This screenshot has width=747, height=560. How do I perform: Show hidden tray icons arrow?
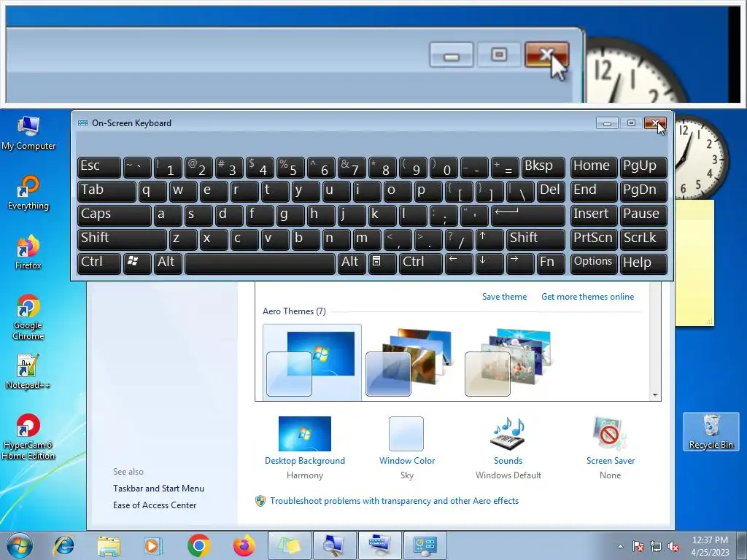tap(620, 546)
